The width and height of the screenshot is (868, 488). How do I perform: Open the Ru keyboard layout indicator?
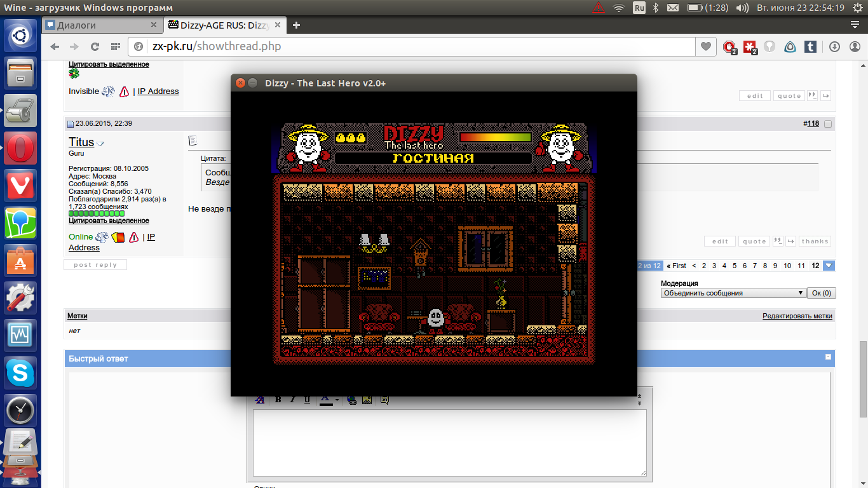(639, 8)
